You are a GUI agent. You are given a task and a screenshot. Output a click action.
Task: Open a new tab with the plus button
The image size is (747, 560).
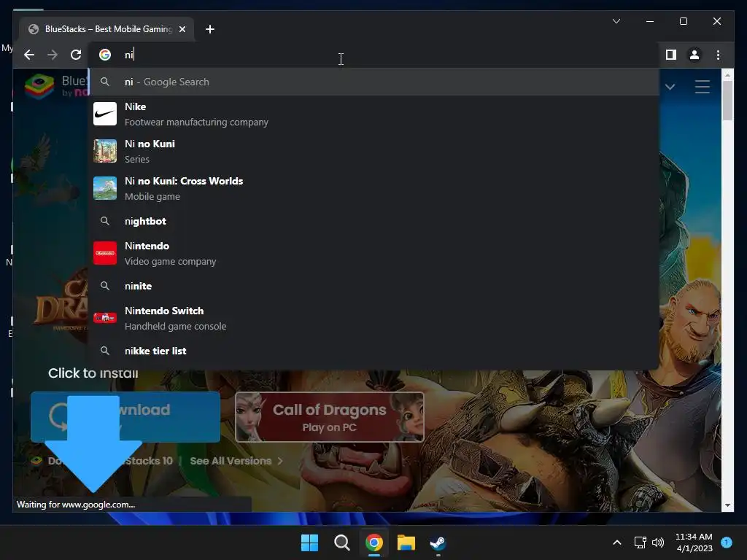click(210, 29)
